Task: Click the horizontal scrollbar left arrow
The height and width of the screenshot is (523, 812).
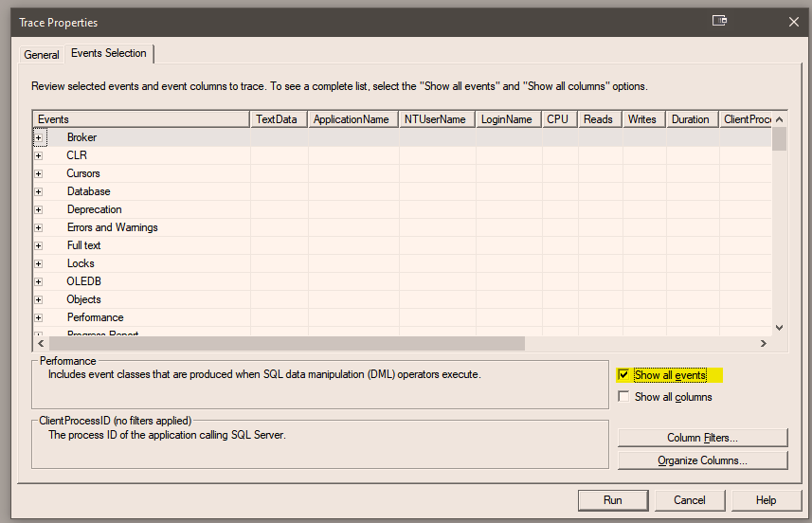Action: point(41,343)
